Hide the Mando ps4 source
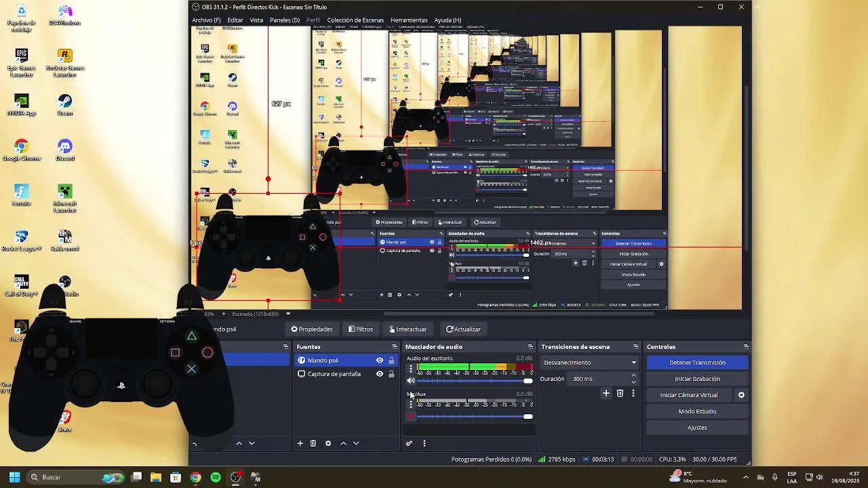868x488 pixels. (x=380, y=361)
